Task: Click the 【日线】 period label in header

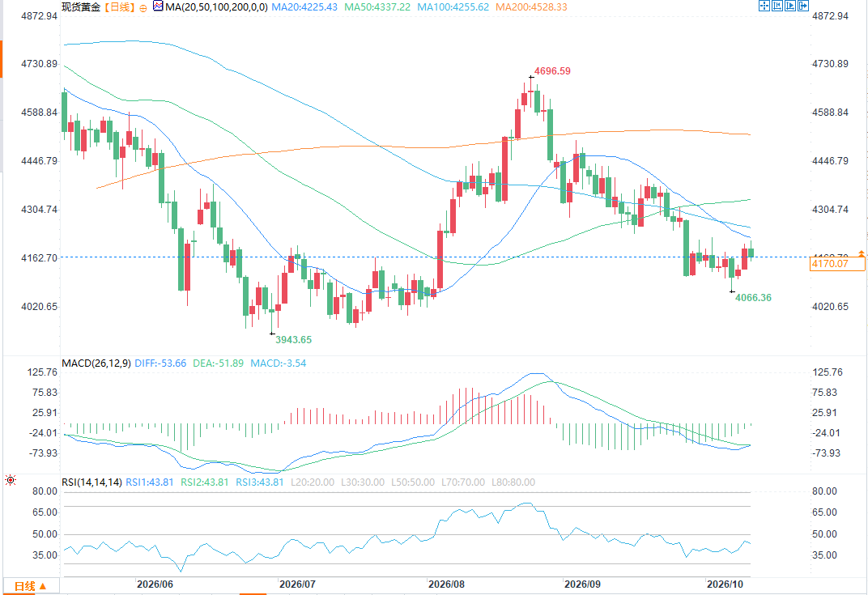Action: (x=119, y=7)
